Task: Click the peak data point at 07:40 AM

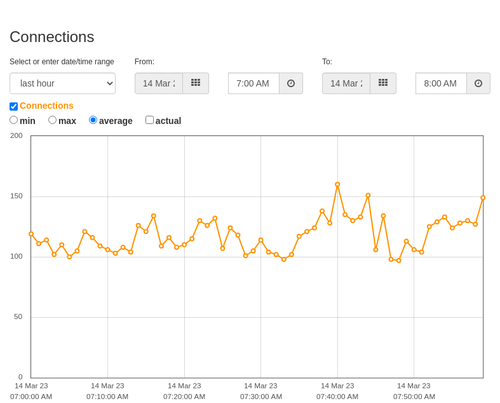Action: pyautogui.click(x=337, y=184)
